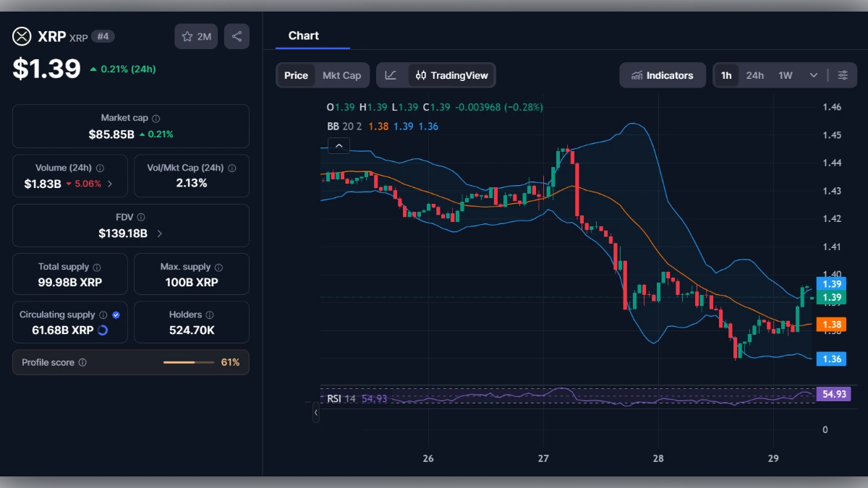Click the XRP logo icon
This screenshot has height=488, width=868.
pos(21,36)
